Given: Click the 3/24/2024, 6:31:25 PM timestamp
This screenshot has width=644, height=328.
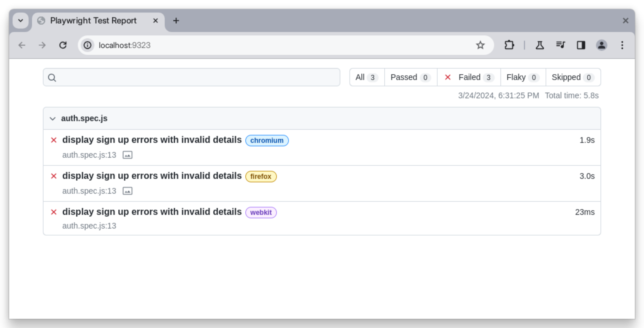Looking at the screenshot, I should tap(498, 95).
